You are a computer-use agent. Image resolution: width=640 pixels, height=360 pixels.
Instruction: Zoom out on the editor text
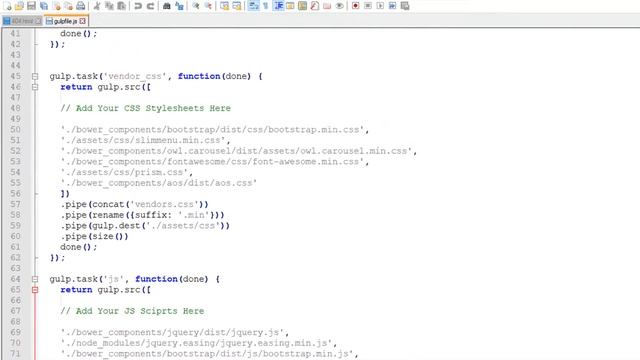click(x=208, y=6)
